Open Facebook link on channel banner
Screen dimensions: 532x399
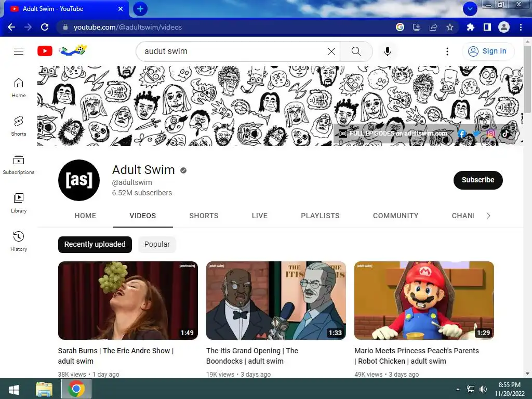[x=462, y=134]
